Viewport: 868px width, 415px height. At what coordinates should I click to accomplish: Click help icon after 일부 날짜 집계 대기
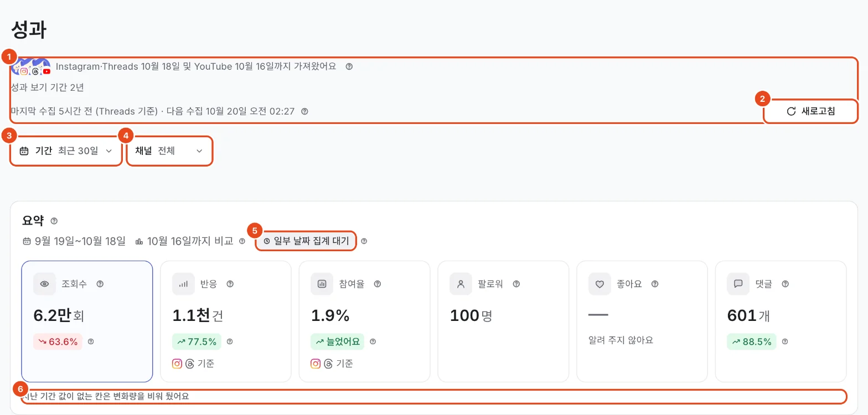364,241
